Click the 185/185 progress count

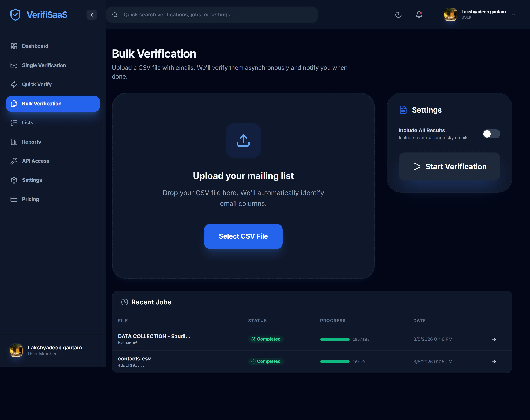click(x=361, y=339)
